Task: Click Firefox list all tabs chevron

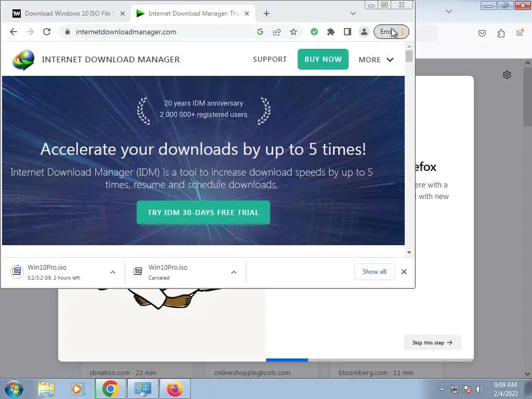Action: click(448, 11)
